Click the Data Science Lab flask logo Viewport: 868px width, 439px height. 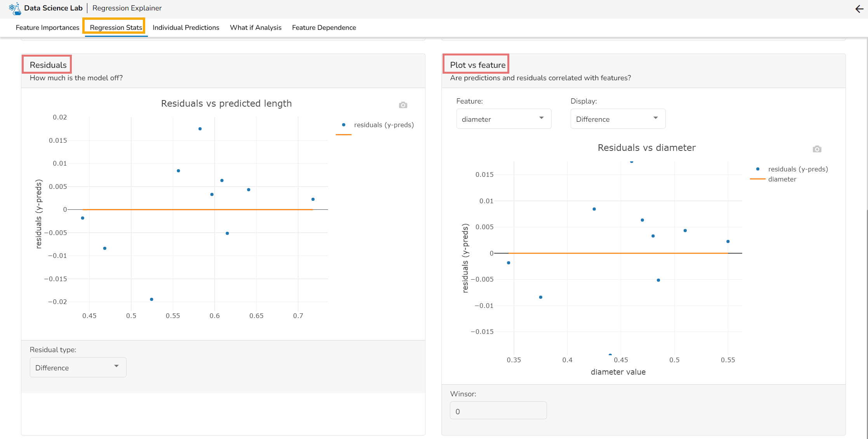point(15,8)
